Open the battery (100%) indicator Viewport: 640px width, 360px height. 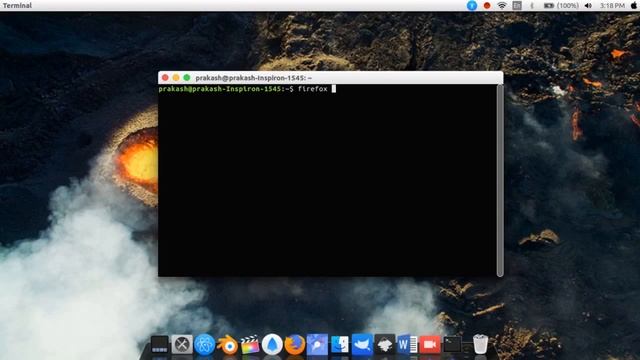[561, 5]
